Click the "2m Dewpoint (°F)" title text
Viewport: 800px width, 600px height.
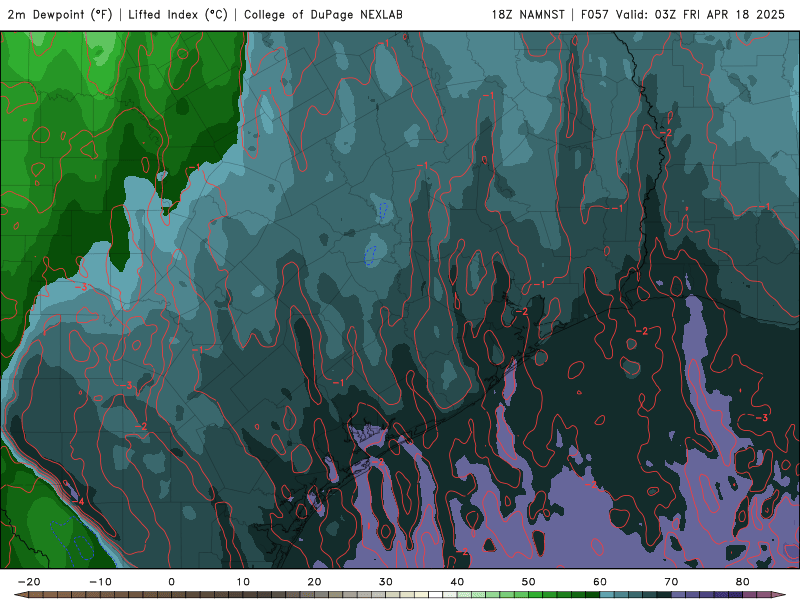pyautogui.click(x=59, y=14)
